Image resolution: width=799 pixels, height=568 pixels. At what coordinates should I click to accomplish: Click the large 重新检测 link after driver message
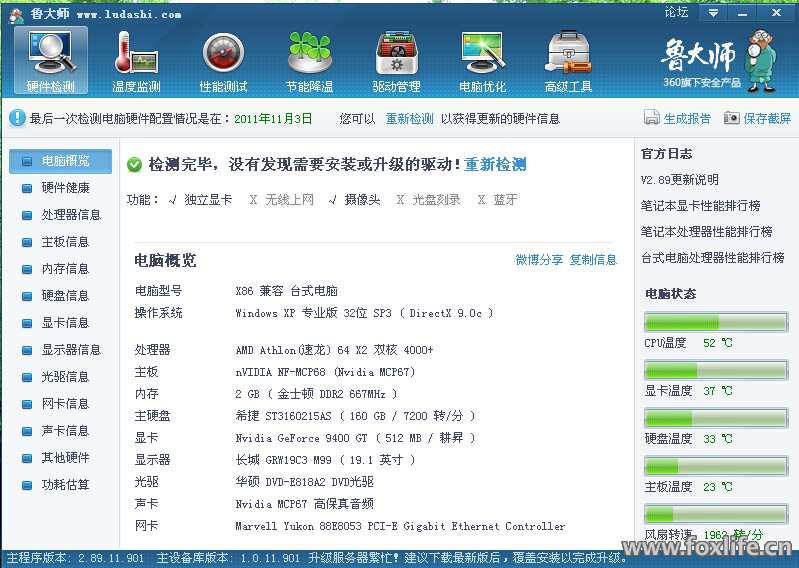495,165
